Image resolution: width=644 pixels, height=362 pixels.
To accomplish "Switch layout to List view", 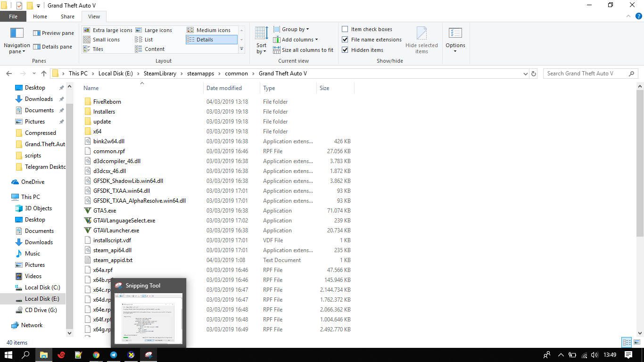I will click(x=144, y=40).
